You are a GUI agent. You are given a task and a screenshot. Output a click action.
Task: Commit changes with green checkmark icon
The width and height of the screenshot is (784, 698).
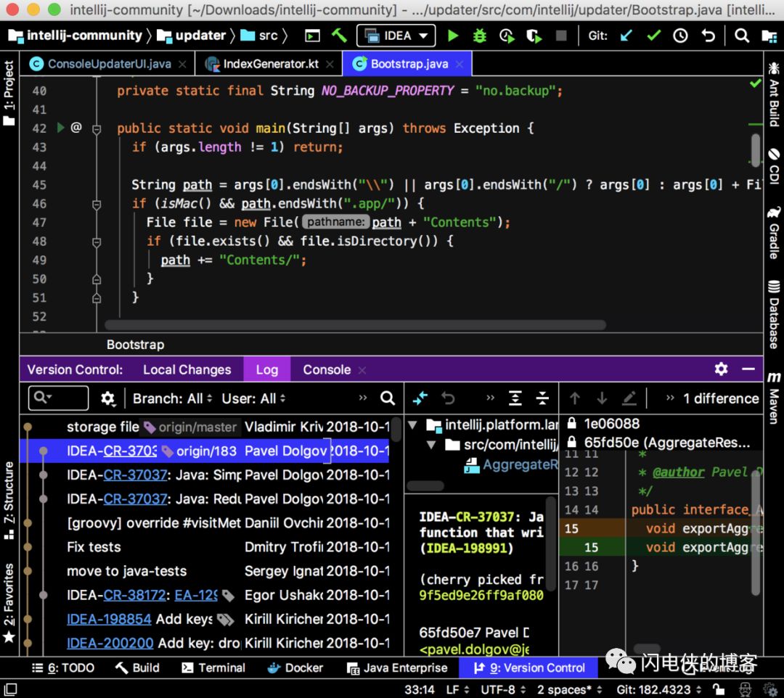point(653,36)
